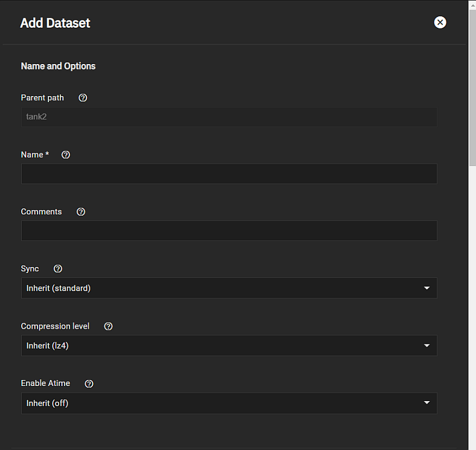Click the Parent path field showing tank2
The height and width of the screenshot is (450, 476).
pos(228,117)
